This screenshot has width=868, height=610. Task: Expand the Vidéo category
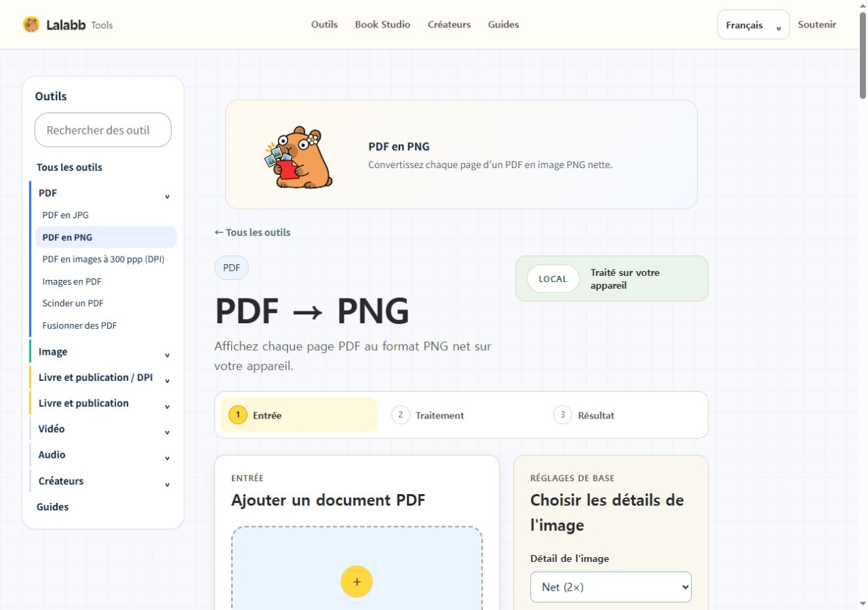click(103, 429)
